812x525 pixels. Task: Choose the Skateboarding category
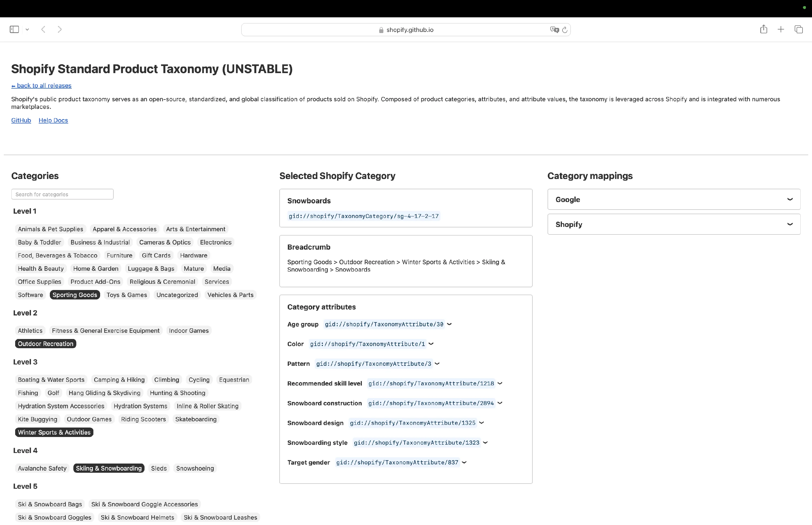(196, 419)
